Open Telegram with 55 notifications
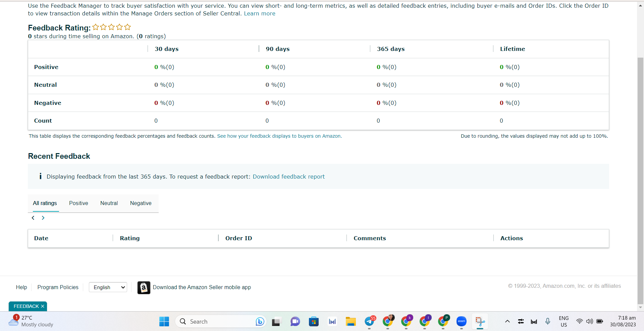Screen dimensions: 644x331 370,321
